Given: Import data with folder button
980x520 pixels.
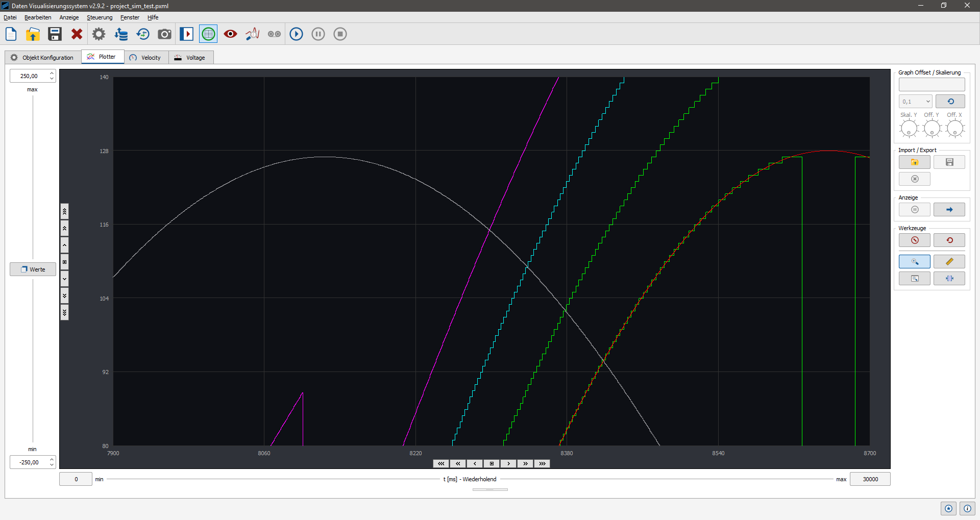Looking at the screenshot, I should (x=915, y=162).
